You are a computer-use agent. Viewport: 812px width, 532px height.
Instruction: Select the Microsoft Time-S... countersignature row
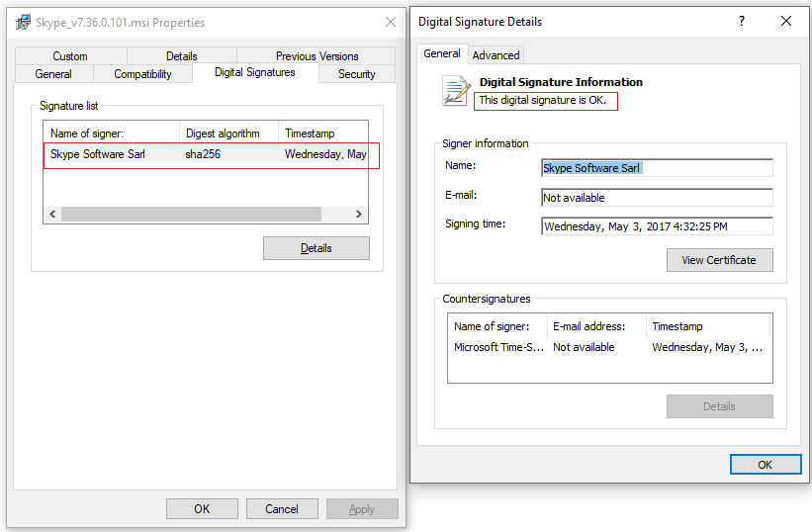coord(609,347)
